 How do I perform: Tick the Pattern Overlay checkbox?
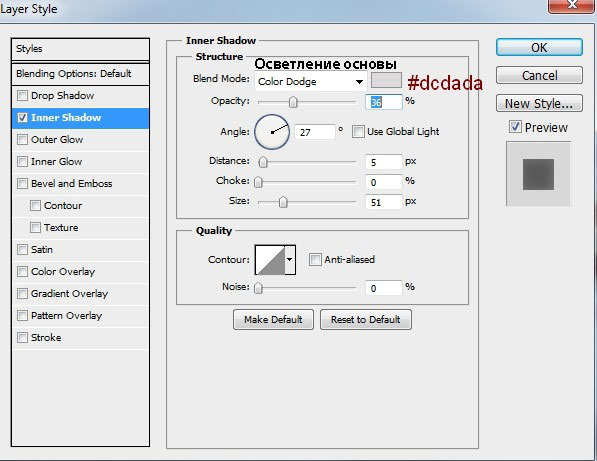[x=22, y=316]
